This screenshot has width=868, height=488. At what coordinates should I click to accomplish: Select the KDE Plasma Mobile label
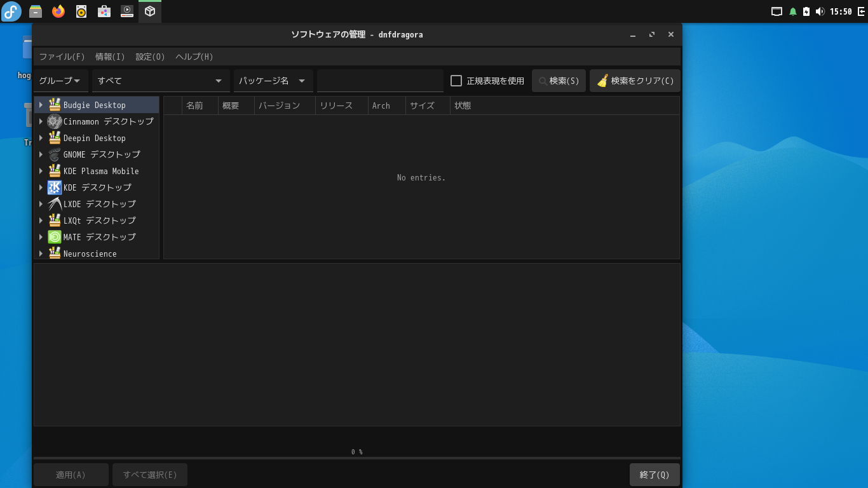pos(101,171)
